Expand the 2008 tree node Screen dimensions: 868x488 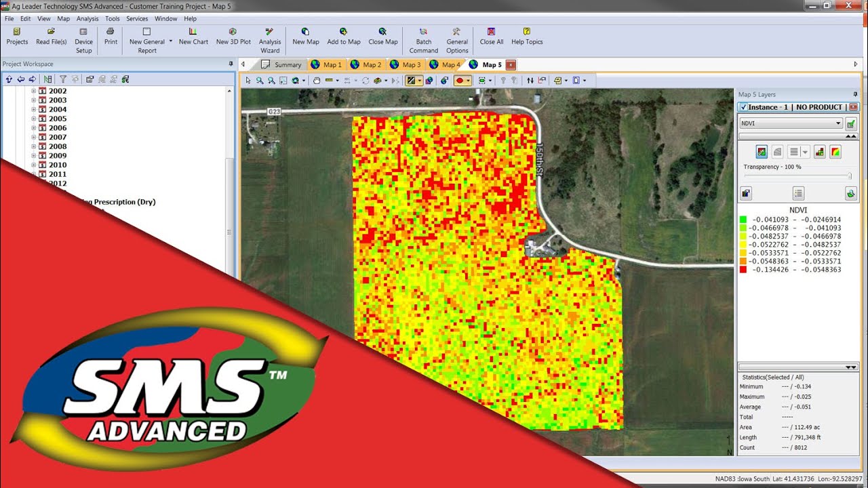(x=34, y=146)
